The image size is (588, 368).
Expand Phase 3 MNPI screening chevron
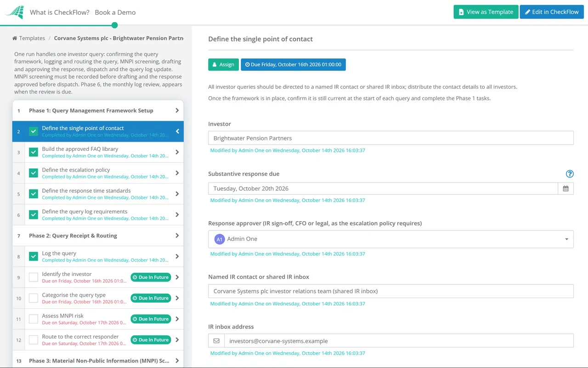coord(177,361)
